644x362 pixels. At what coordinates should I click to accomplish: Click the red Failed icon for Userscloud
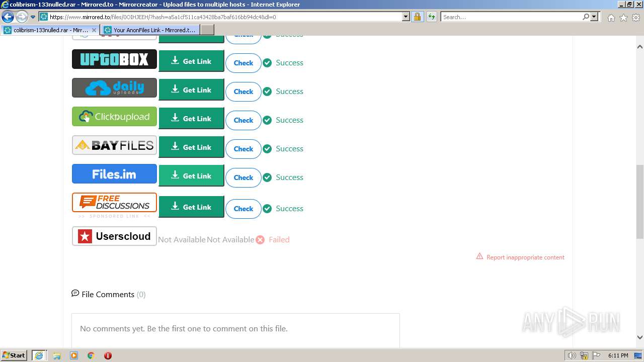click(x=260, y=240)
